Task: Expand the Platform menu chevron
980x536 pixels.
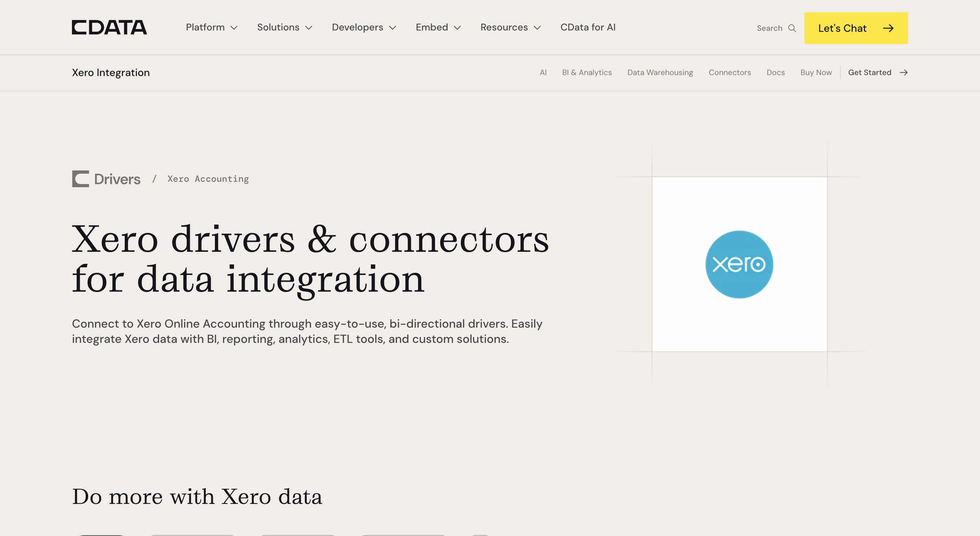Action: click(x=234, y=28)
